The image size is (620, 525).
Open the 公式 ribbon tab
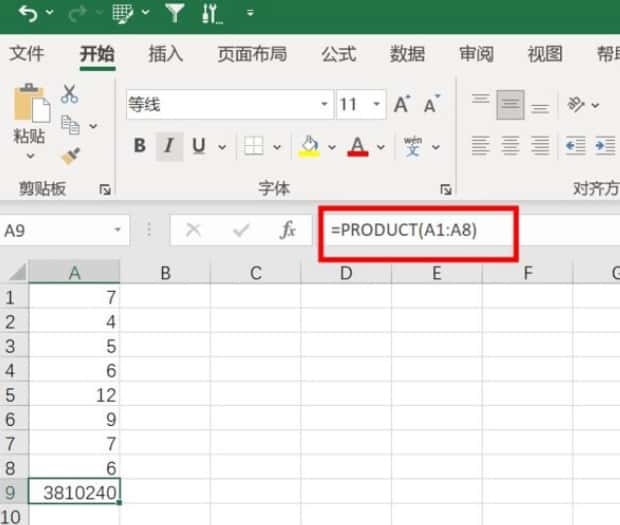point(338,54)
